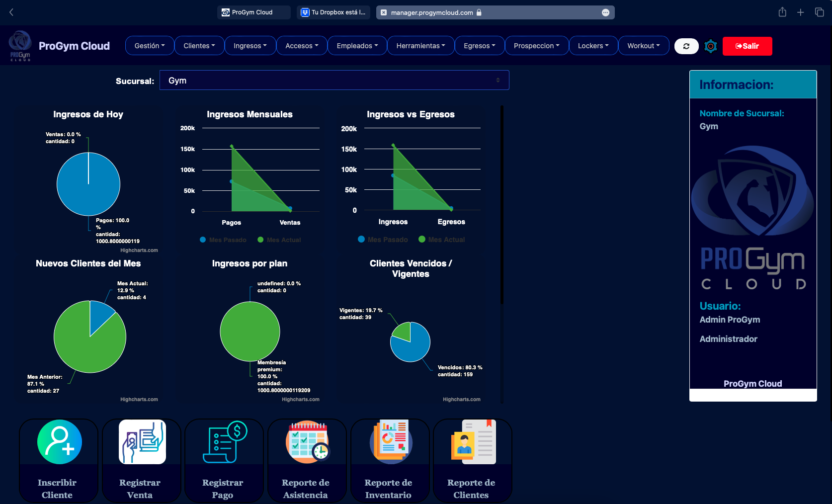Open the Lockers menu
Screen dimensions: 832x504
tap(593, 46)
